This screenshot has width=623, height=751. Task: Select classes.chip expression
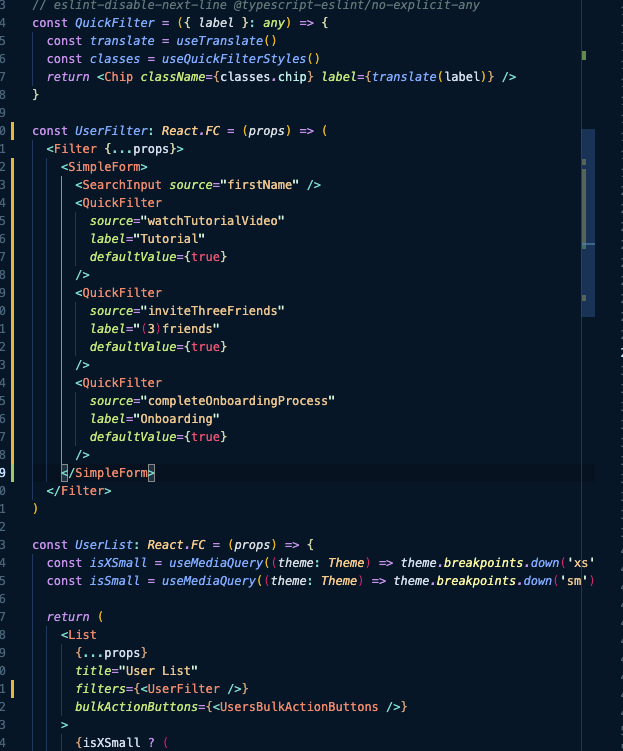[x=262, y=77]
